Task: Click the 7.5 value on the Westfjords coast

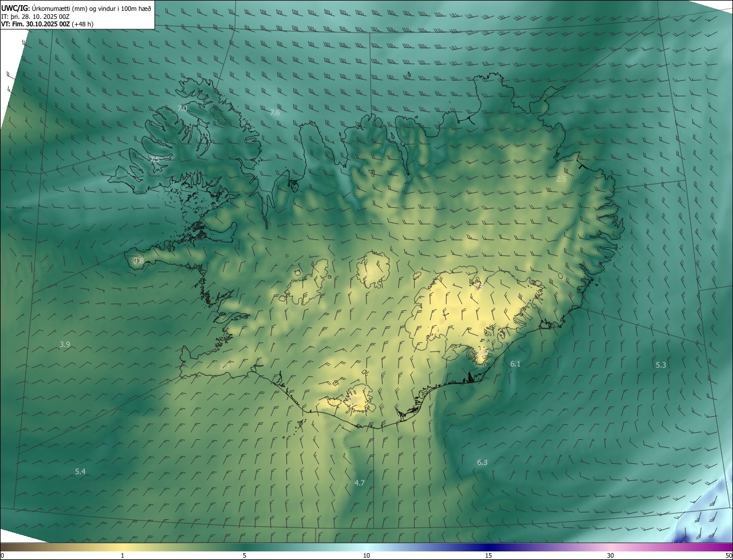Action: pyautogui.click(x=155, y=159)
